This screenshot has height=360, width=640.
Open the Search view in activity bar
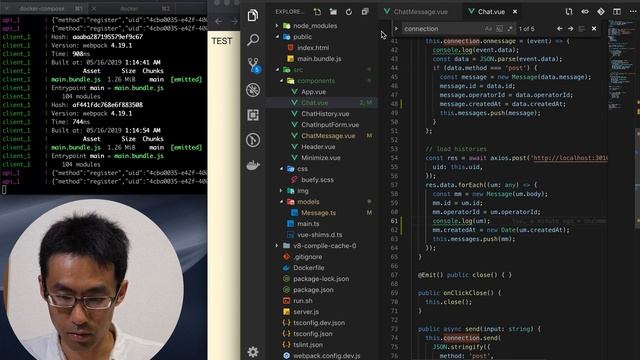click(x=253, y=40)
